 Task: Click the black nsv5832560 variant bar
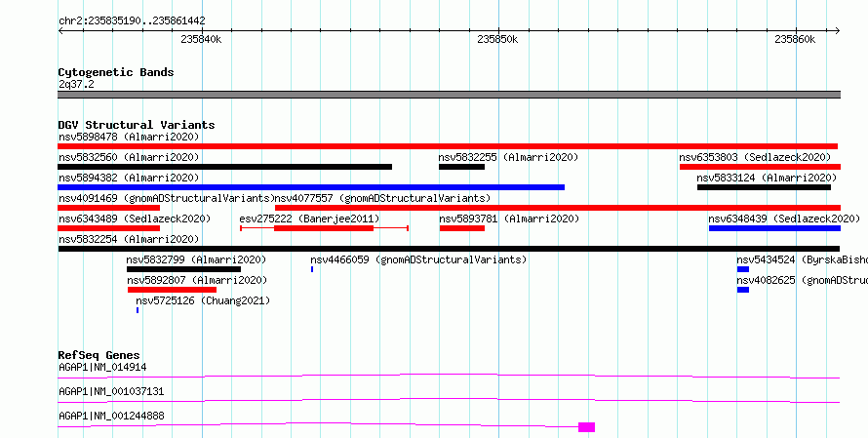(224, 167)
